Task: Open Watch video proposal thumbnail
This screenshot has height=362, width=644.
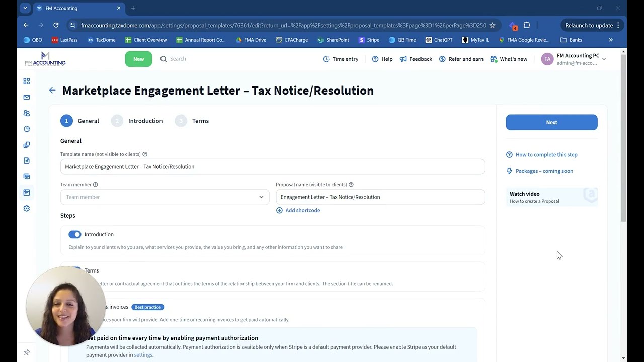Action: click(551, 197)
